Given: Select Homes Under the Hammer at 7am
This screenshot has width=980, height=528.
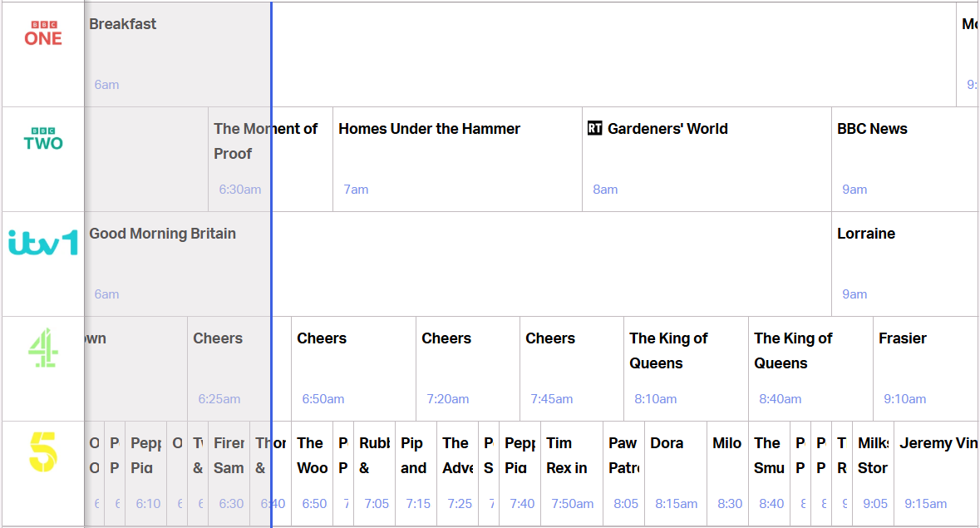Looking at the screenshot, I should pyautogui.click(x=457, y=160).
